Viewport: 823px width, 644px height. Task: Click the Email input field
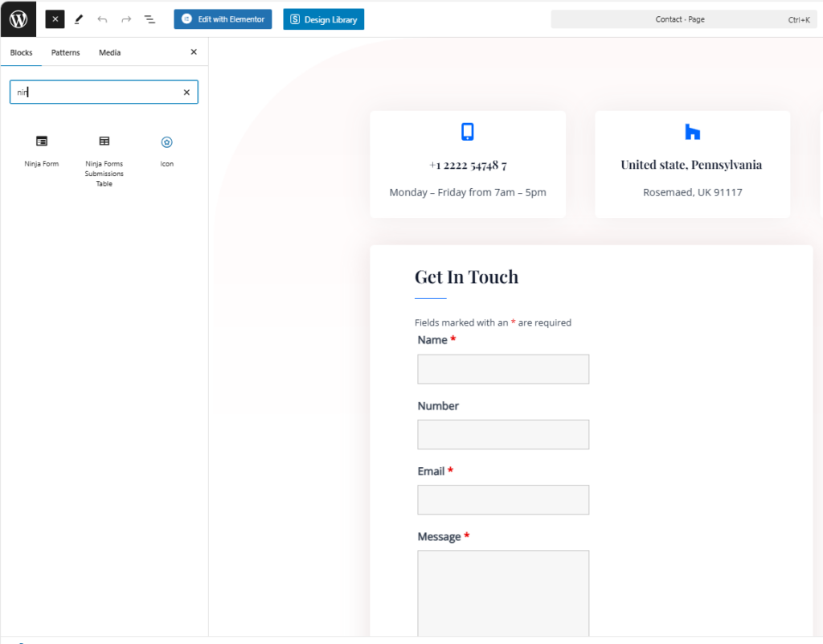pyautogui.click(x=503, y=499)
